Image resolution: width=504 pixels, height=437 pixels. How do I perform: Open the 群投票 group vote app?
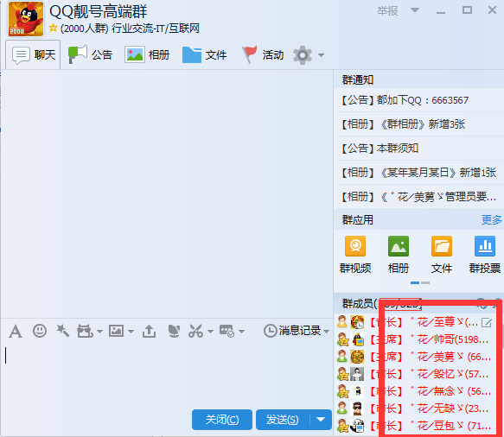(x=485, y=254)
